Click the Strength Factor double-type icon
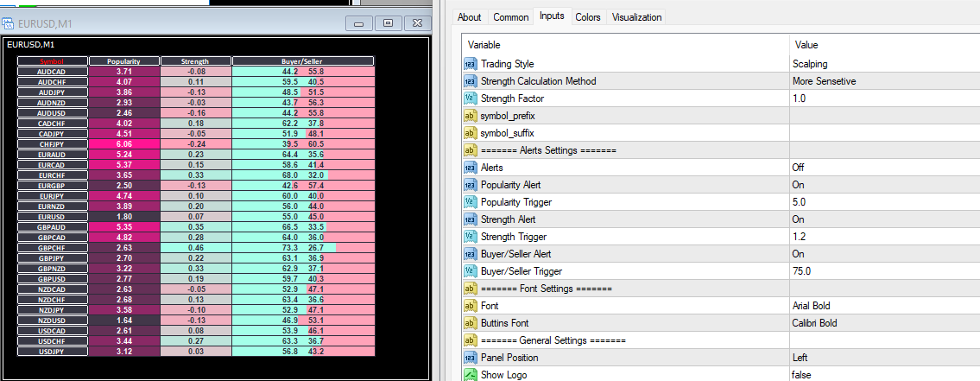980x381 pixels. click(x=470, y=98)
